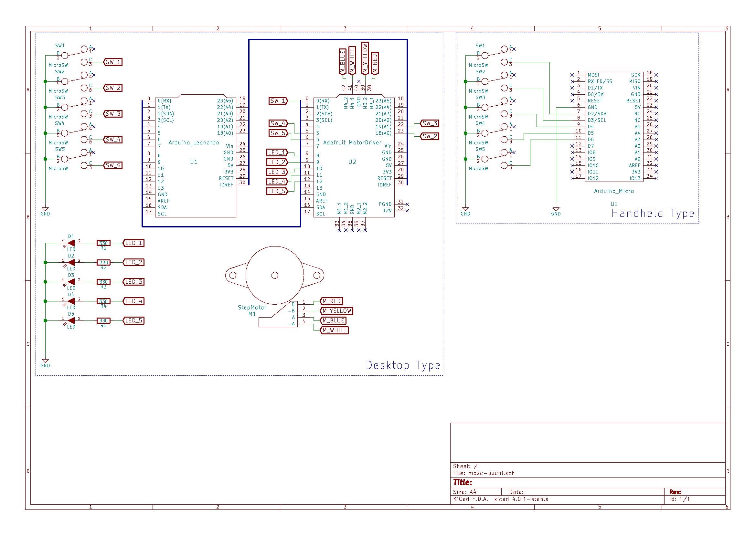Click SW_5 label beside the SW5 microswitch
This screenshot has height=535, width=756.
tap(113, 165)
